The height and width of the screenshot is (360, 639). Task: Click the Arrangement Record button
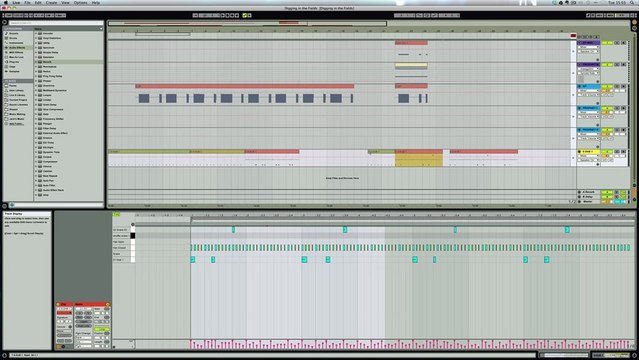pos(233,15)
